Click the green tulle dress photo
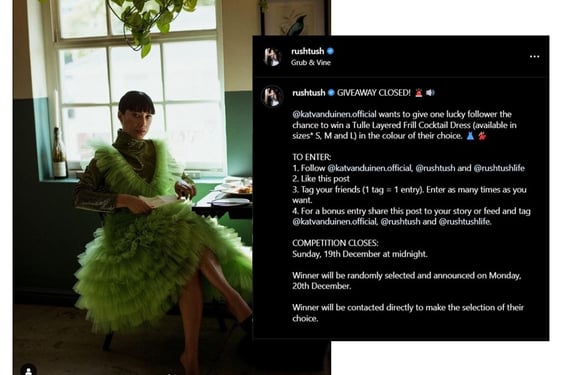562x375 pixels. 133,188
